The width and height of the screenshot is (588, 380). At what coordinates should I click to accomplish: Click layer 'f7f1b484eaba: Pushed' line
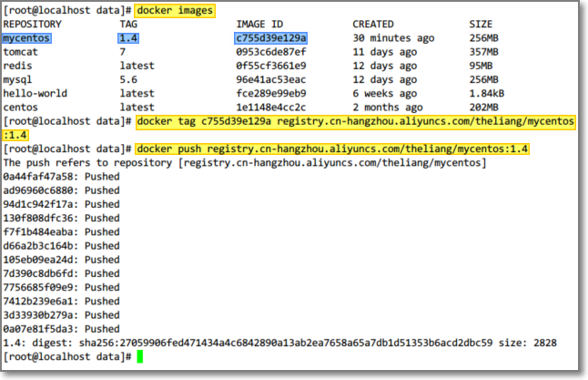62,232
